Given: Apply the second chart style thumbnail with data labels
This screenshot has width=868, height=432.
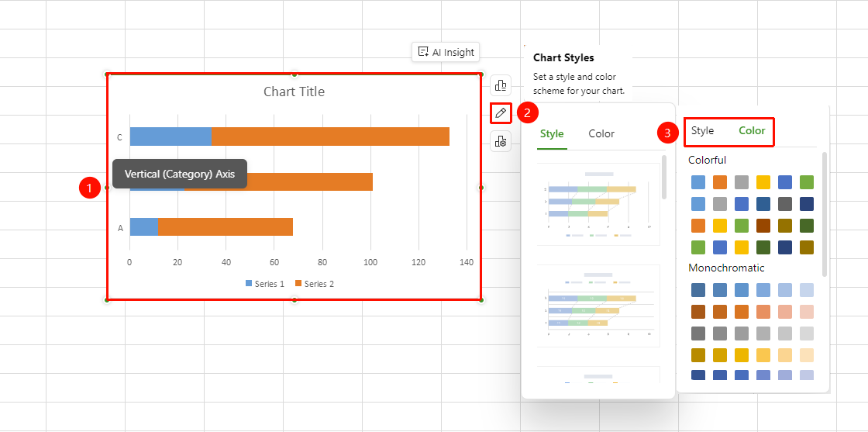Looking at the screenshot, I should 598,306.
